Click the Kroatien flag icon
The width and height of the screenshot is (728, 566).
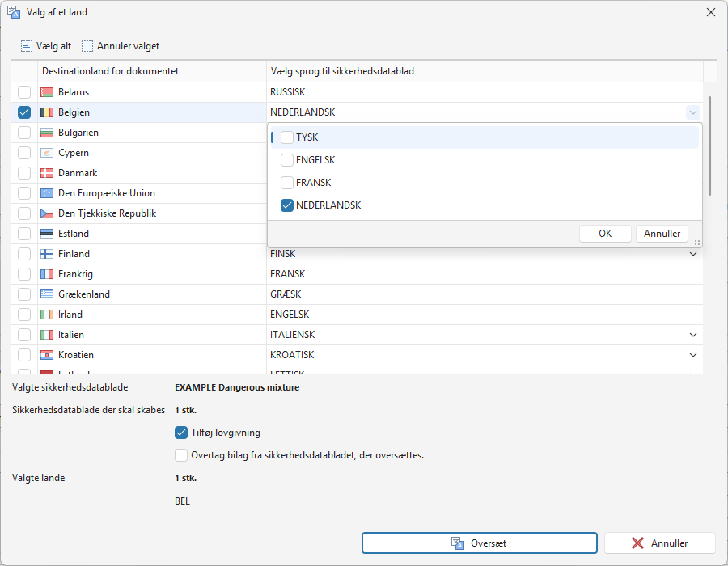(47, 355)
